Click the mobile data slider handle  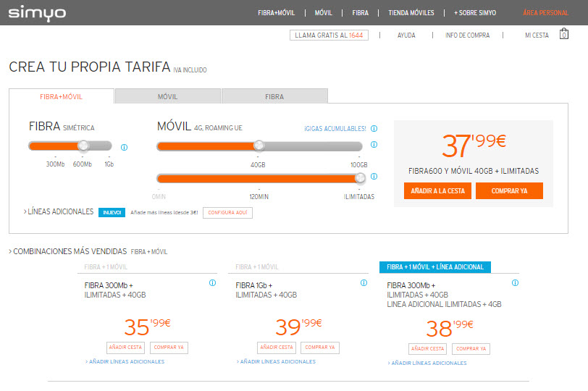point(259,146)
